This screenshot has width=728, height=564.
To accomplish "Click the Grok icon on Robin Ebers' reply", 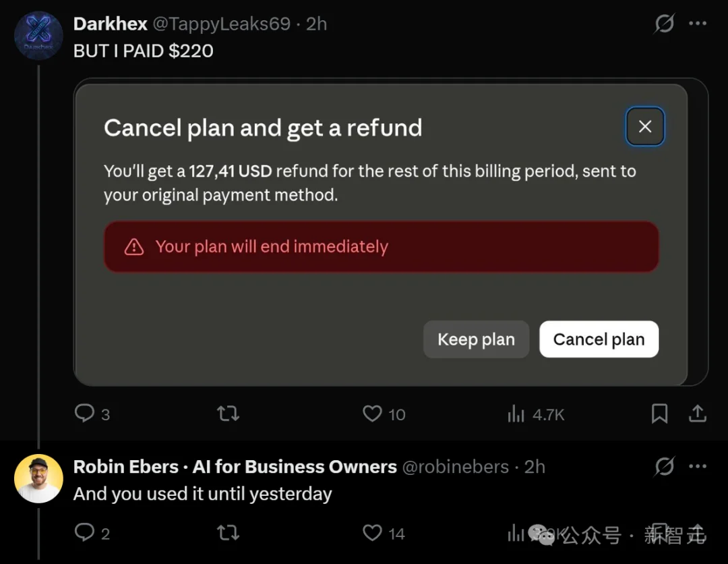I will (x=664, y=466).
